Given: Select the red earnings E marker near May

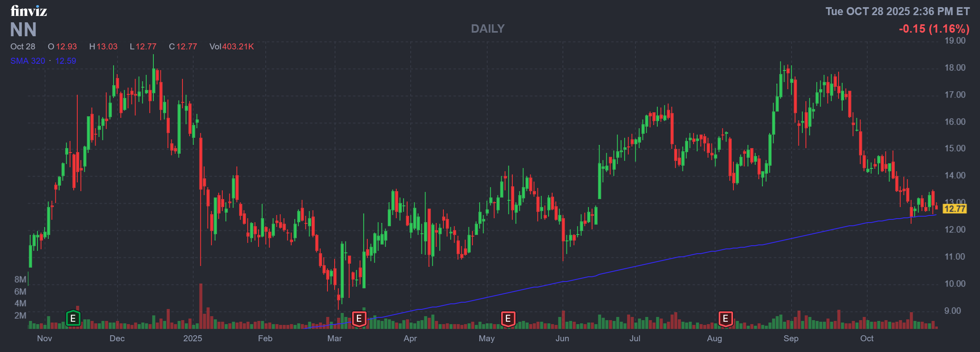Looking at the screenshot, I should (508, 319).
